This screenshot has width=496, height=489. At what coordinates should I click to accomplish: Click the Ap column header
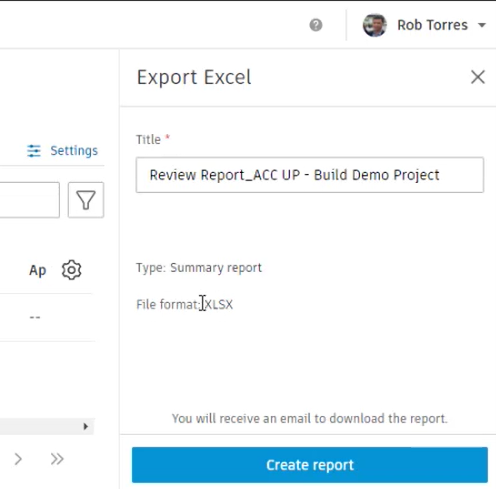(x=37, y=270)
